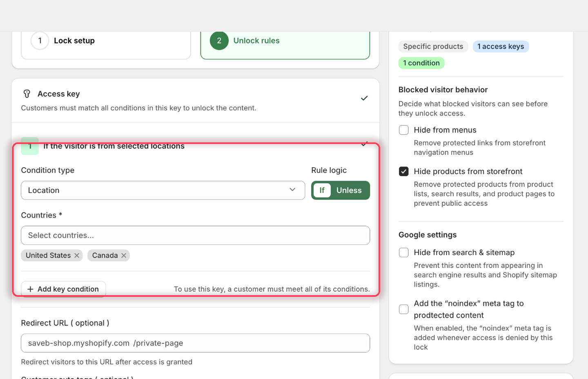Click the Add key condition button
Screen dimensions: 588x379
[x=63, y=289]
